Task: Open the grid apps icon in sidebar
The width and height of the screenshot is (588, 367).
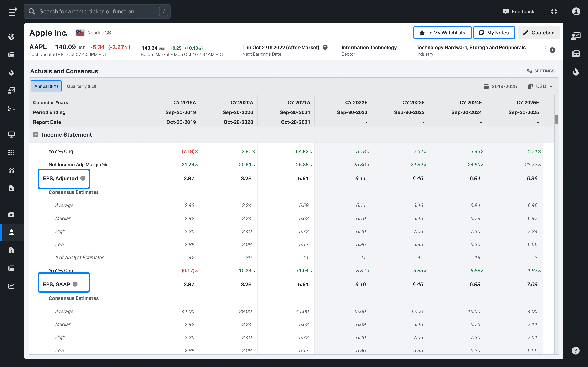Action: (11, 153)
